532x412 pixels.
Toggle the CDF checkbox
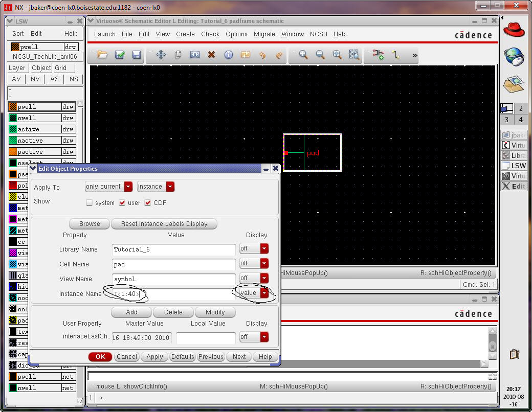[x=148, y=203]
